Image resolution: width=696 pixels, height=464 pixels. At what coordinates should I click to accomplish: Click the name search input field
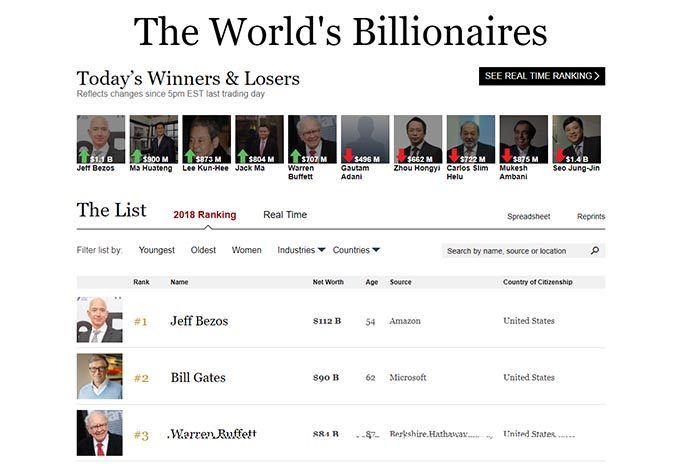pos(510,251)
